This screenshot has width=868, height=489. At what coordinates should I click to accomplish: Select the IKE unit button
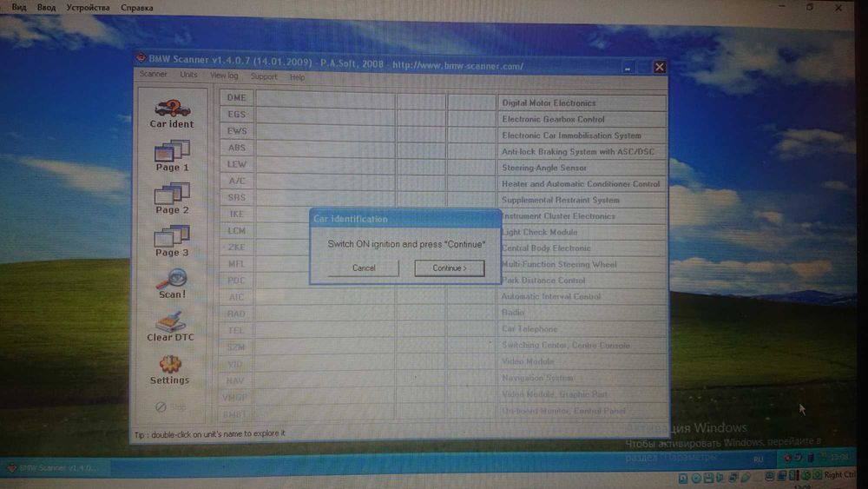[236, 214]
